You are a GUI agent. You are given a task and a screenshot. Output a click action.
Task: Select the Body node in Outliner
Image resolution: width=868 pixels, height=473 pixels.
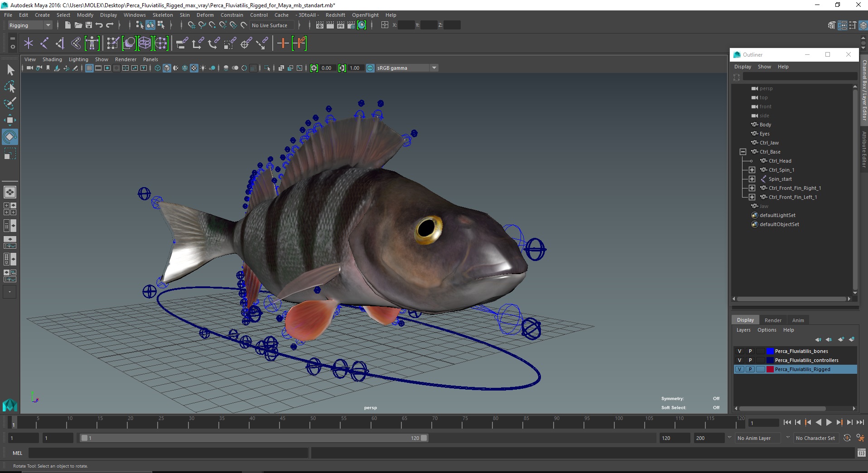pos(765,125)
